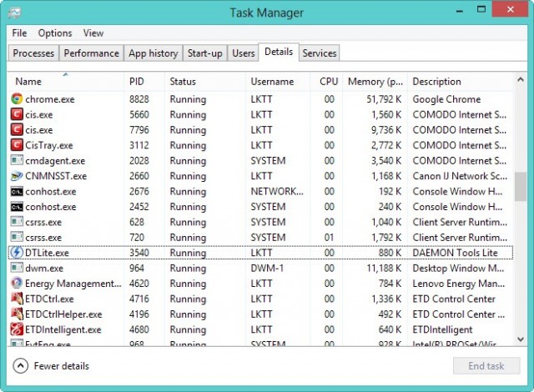The height and width of the screenshot is (392, 534).
Task: Switch to the Start-up tab
Action: [204, 53]
